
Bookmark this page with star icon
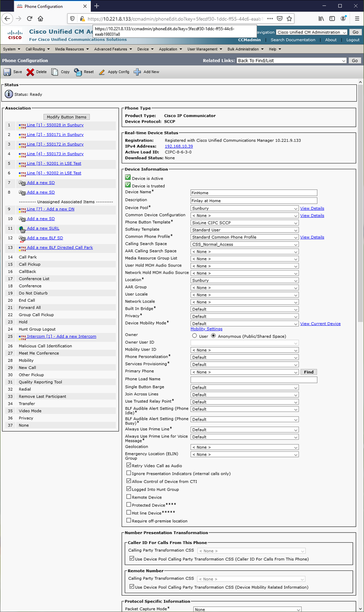point(289,19)
